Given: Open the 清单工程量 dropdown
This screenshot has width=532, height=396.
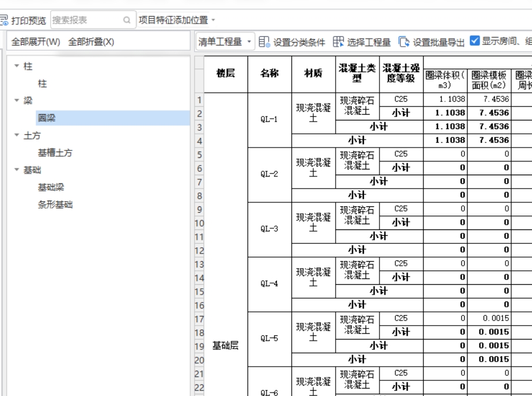Looking at the screenshot, I should (x=225, y=42).
